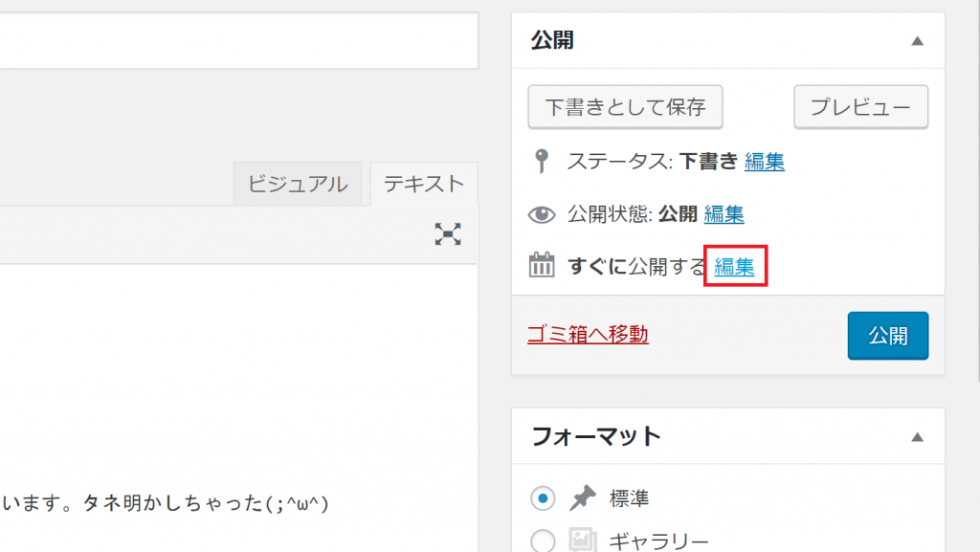The image size is (980, 552).
Task: Collapse the 公開 panel arrow
Action: (917, 41)
